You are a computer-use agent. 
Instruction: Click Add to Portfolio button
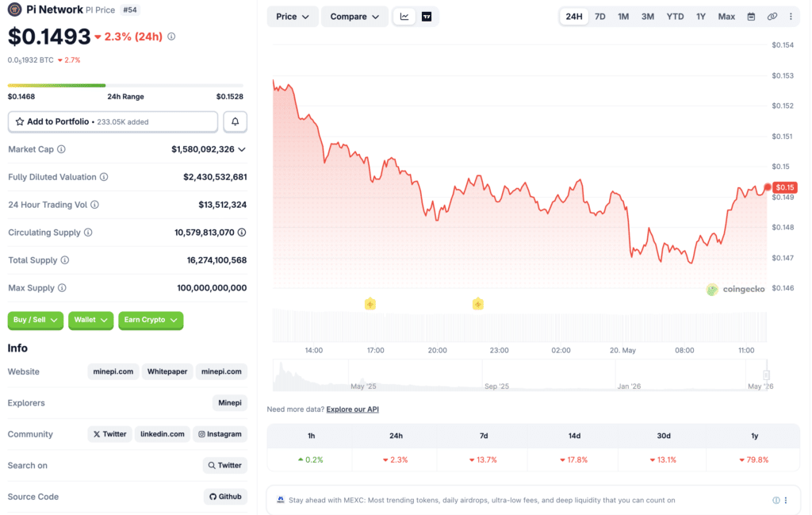pos(113,121)
